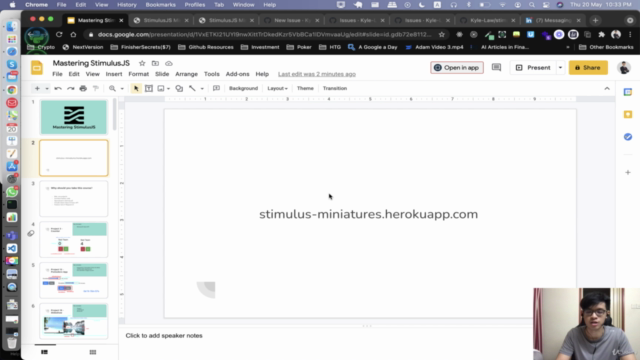Open the Arrange menu
640x360 pixels.
pyautogui.click(x=187, y=74)
